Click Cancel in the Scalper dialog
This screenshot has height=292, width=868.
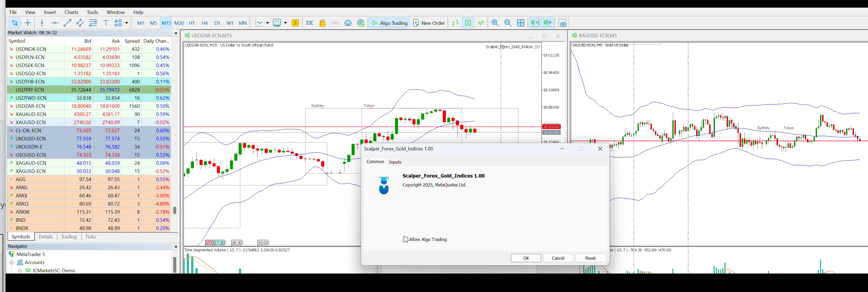pos(558,258)
